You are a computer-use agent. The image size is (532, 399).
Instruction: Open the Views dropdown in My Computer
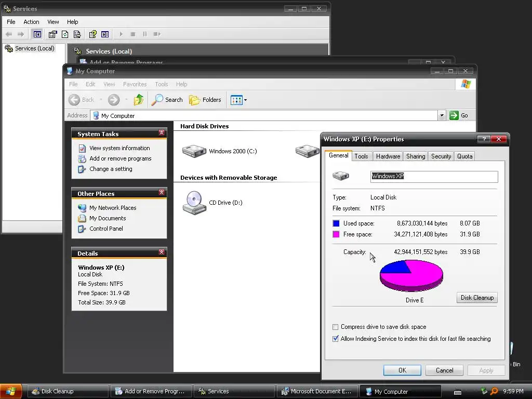click(238, 100)
